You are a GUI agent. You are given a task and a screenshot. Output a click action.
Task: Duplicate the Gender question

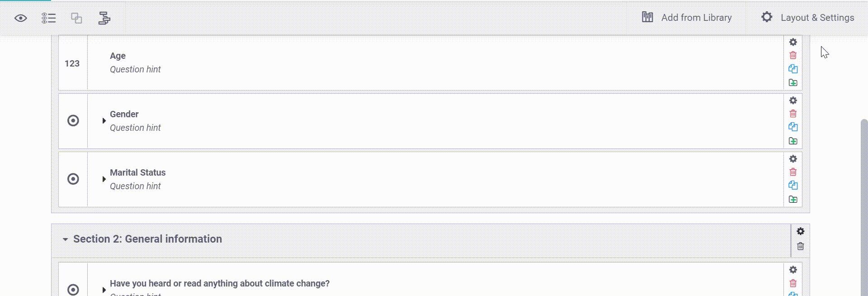(x=793, y=127)
